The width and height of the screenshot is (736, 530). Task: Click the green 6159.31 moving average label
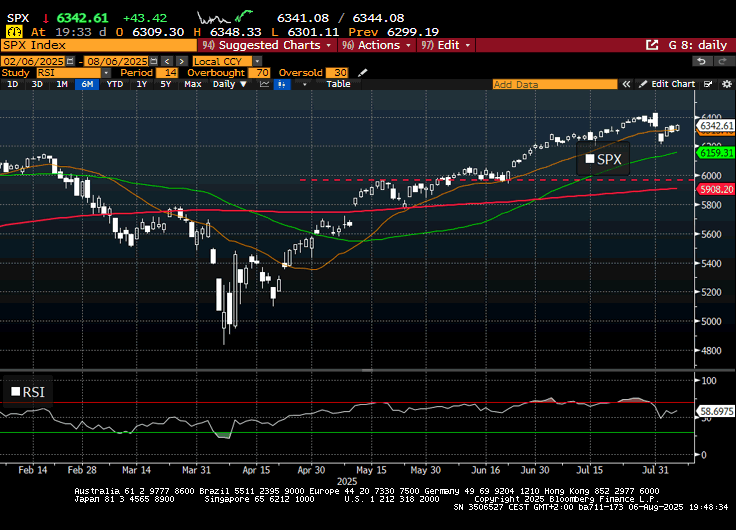click(x=716, y=153)
